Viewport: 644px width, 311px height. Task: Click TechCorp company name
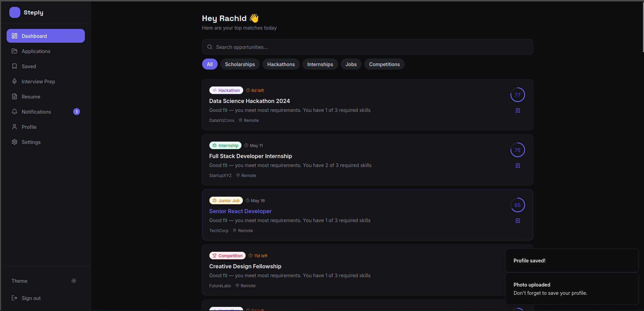pyautogui.click(x=219, y=230)
